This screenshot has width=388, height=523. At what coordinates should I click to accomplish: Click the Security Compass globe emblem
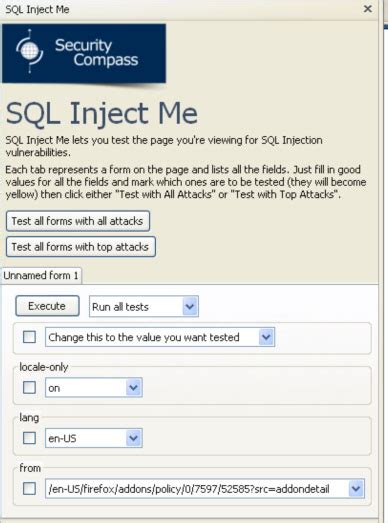click(30, 51)
